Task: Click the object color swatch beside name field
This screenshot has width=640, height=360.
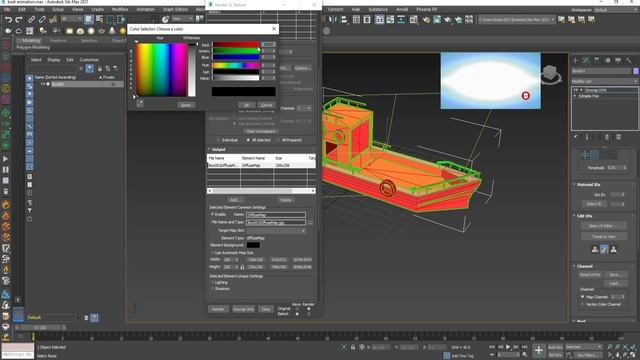Action: 636,71
